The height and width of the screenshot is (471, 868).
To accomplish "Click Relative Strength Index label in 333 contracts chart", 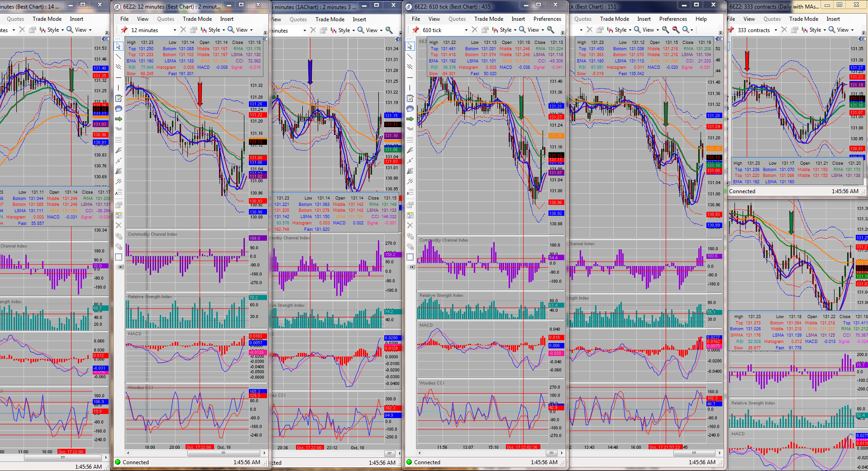I will [753, 403].
